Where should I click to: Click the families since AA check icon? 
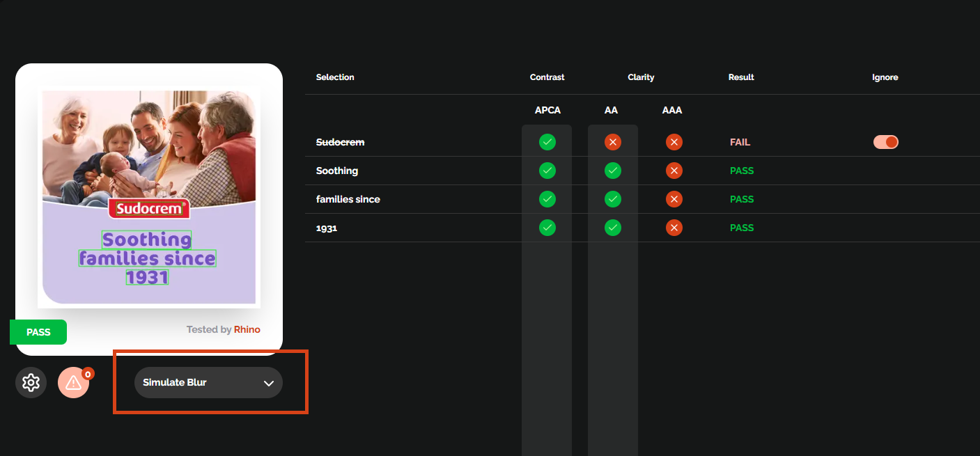click(613, 199)
